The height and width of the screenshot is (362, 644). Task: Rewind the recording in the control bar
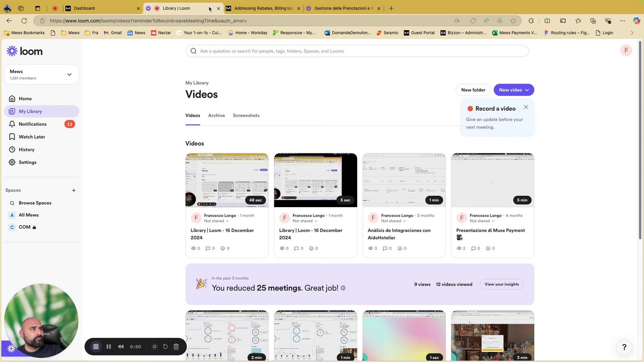(121, 346)
